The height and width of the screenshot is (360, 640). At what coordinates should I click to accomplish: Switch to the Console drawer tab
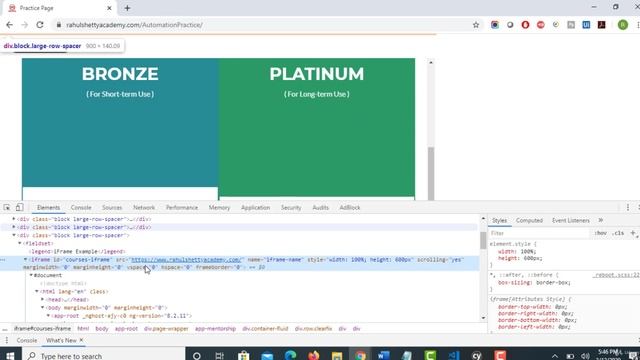click(x=27, y=340)
